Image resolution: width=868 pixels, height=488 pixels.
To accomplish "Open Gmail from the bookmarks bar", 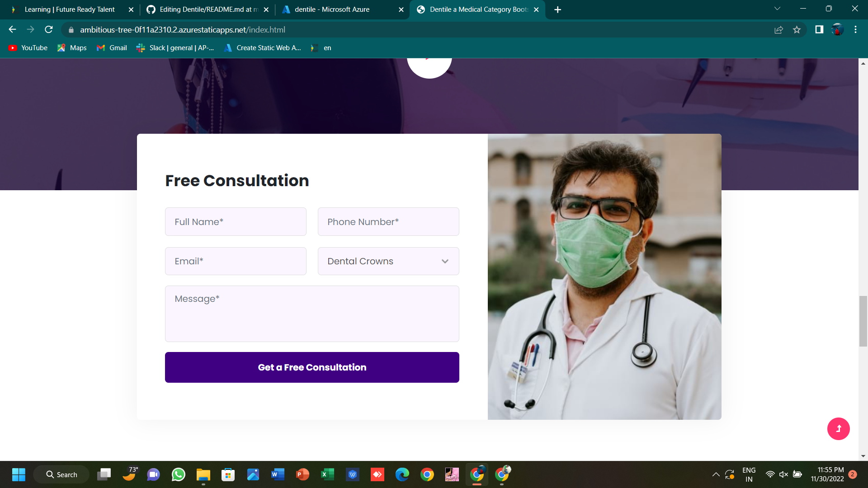I will (111, 47).
